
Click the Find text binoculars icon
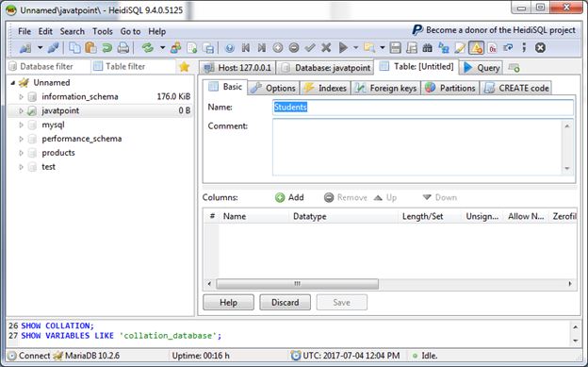pyautogui.click(x=427, y=48)
